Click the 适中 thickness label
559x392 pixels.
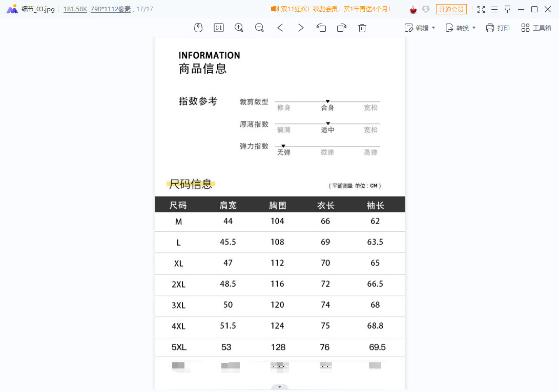327,130
